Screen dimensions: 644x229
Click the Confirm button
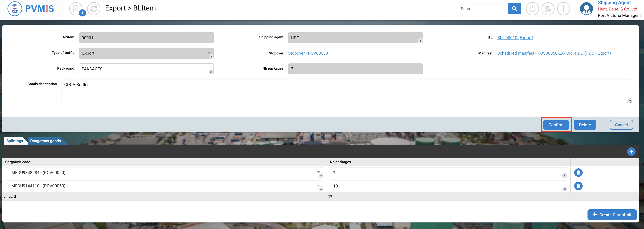[x=556, y=125]
